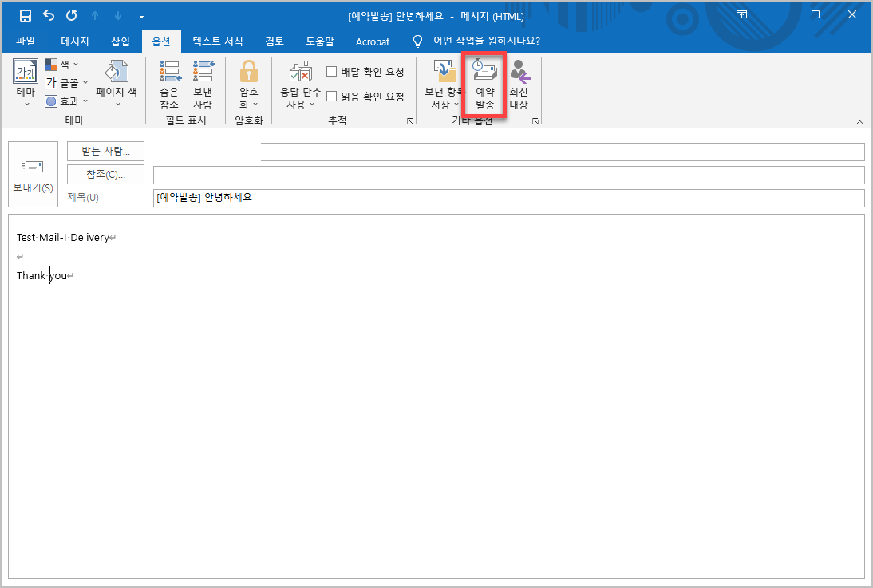Open ribbon display options in title bar

(741, 15)
